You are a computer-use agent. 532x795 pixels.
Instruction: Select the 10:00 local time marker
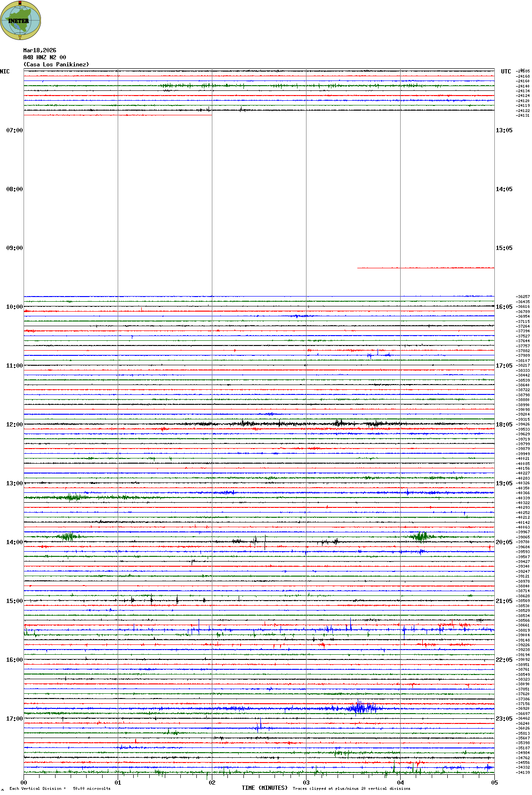click(14, 307)
